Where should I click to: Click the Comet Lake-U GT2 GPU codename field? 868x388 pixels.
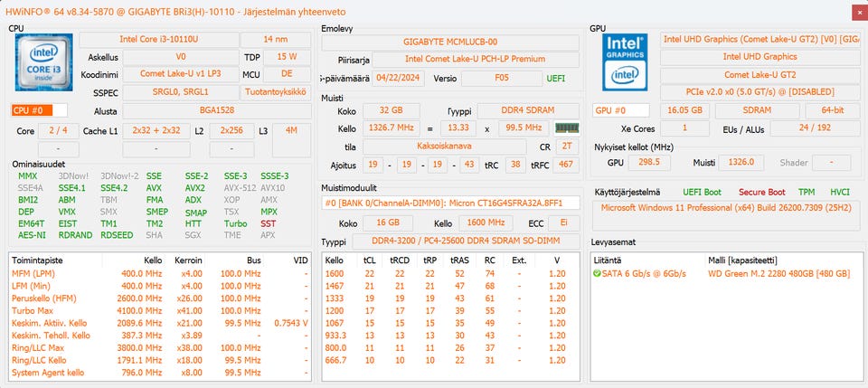click(760, 74)
